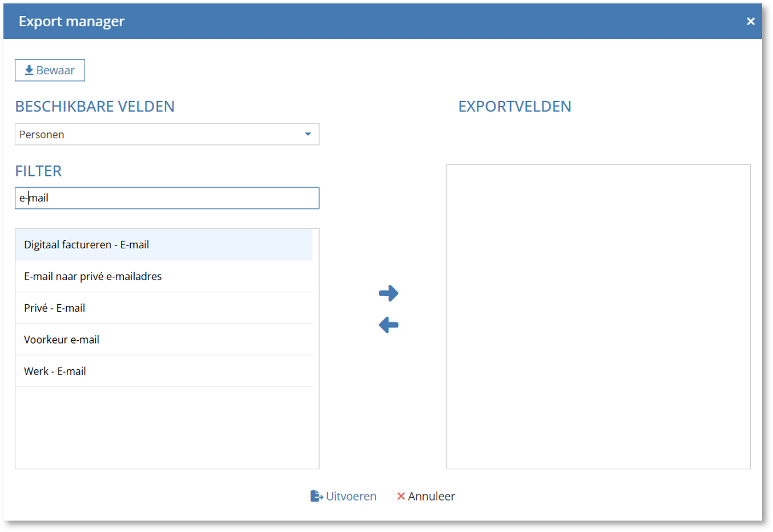
Task: Select 'Digitaal factureren - E-mail' field
Action: [86, 245]
